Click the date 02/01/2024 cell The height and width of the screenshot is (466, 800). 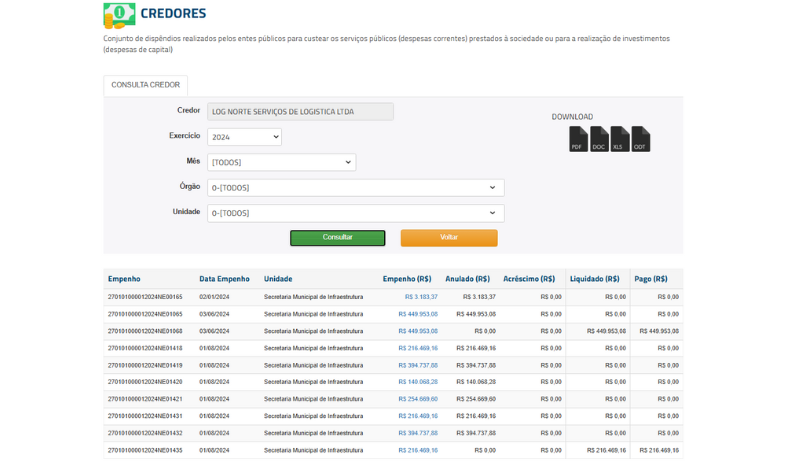tap(214, 297)
